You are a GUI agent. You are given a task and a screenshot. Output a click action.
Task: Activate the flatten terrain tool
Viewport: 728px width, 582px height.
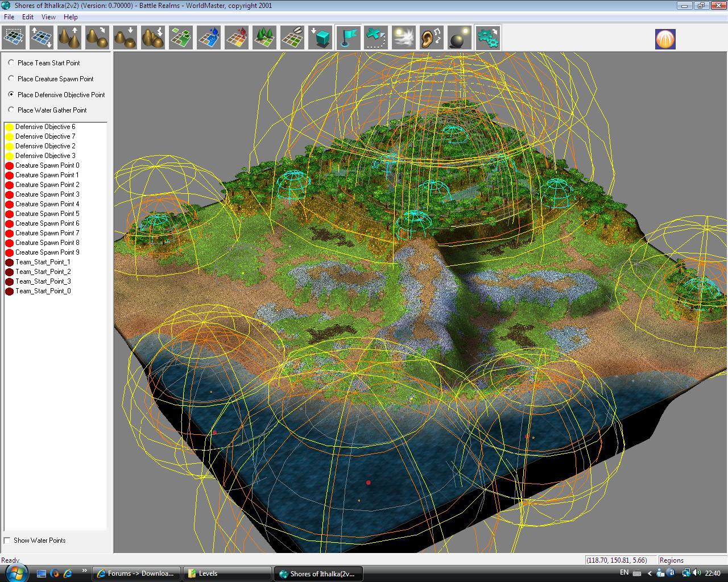coord(125,38)
